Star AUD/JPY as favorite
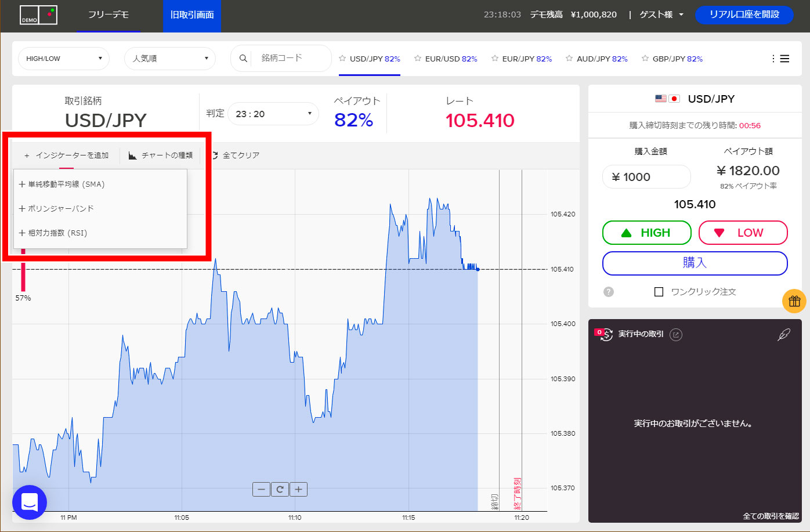The width and height of the screenshot is (810, 532). tap(569, 59)
